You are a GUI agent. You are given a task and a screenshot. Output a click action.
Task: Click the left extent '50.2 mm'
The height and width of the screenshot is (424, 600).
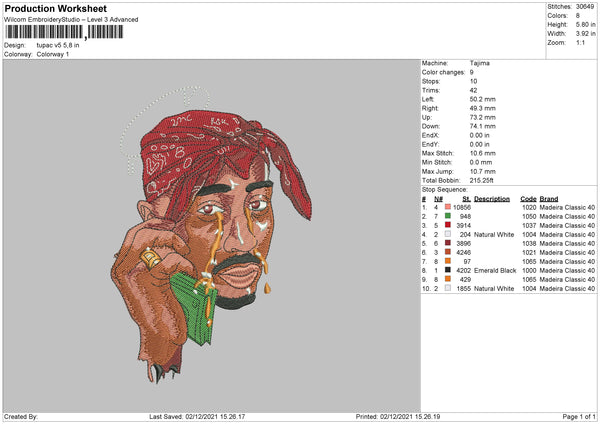pos(483,99)
